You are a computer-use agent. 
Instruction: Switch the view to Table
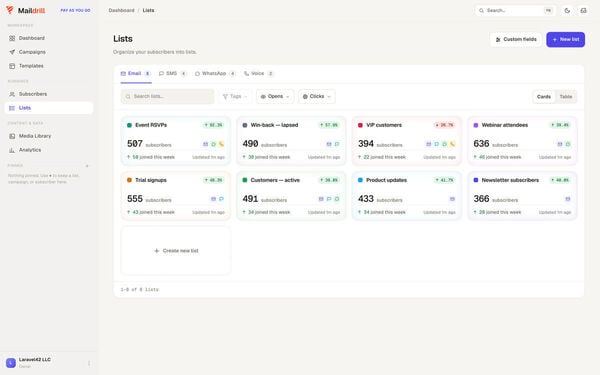coord(566,97)
